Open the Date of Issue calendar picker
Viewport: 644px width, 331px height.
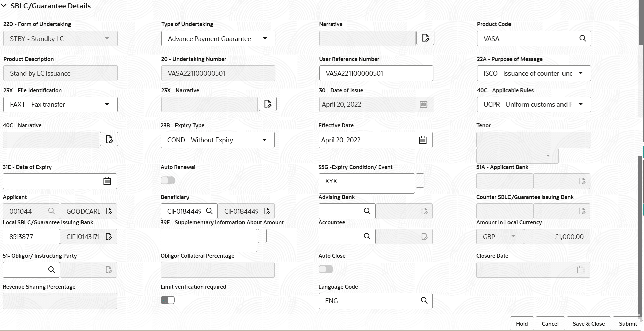[x=423, y=104]
